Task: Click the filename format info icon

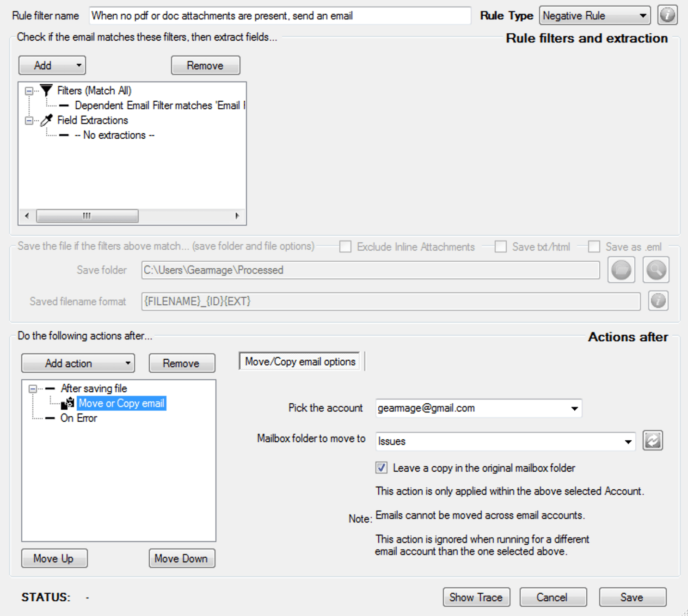Action: (658, 301)
